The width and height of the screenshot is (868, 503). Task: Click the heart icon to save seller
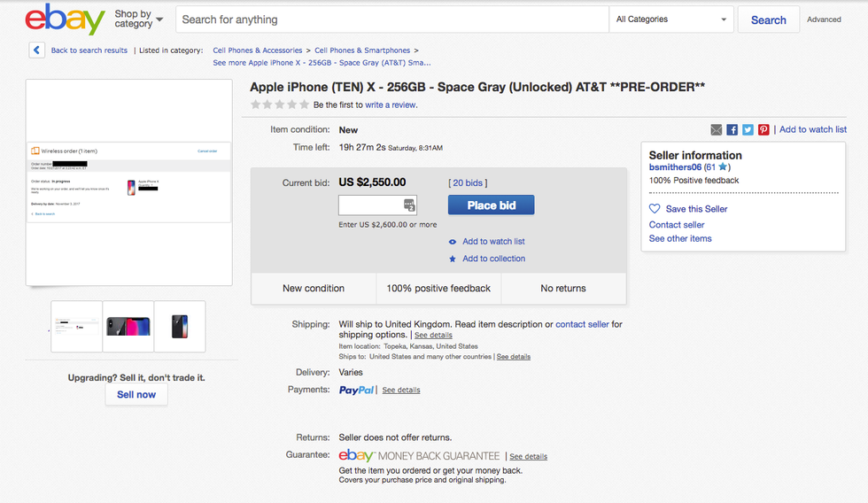click(x=655, y=209)
